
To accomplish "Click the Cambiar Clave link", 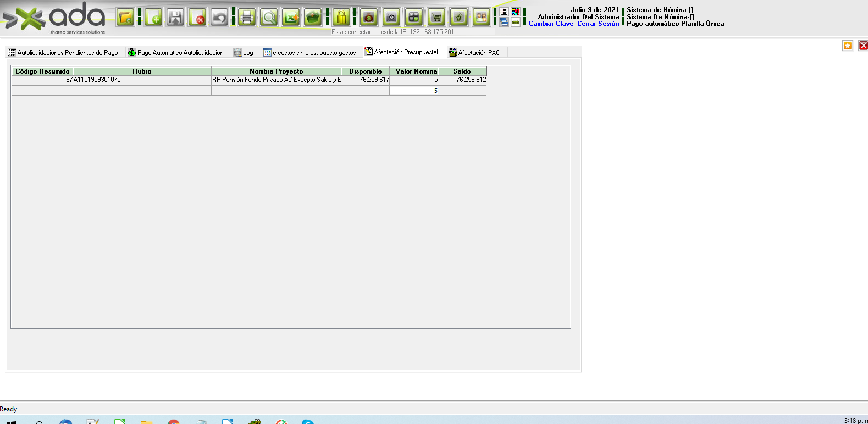I will (x=551, y=24).
